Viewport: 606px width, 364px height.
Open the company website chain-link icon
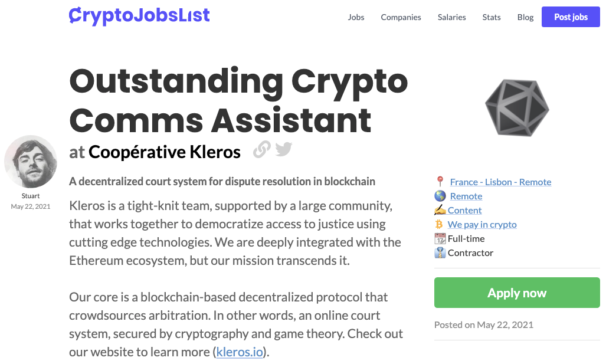tap(261, 150)
